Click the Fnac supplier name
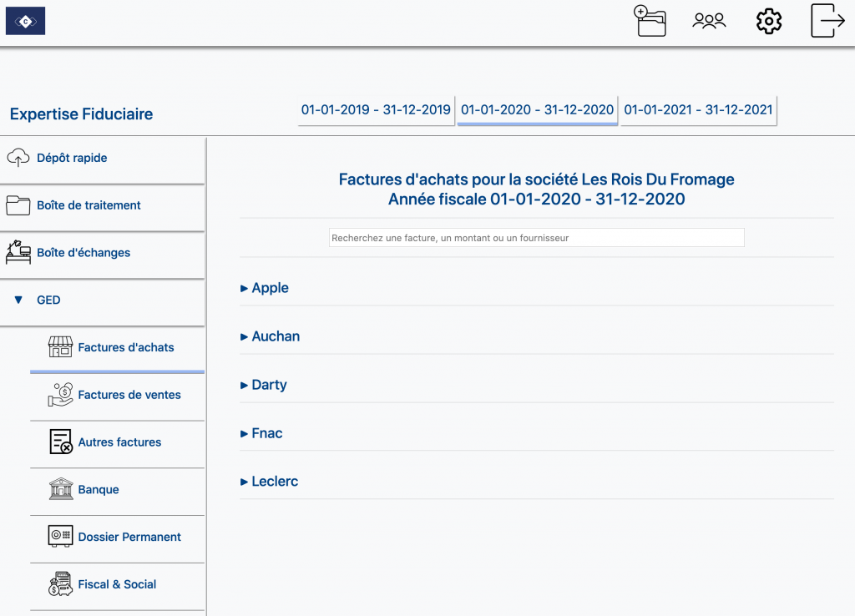The image size is (855, 616). 267,433
